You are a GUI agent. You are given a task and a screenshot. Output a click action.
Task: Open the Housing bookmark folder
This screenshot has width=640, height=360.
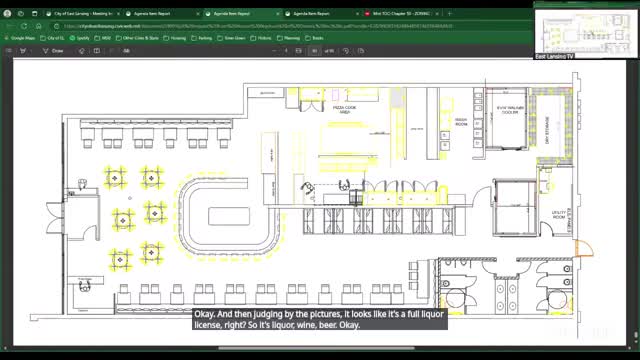175,38
